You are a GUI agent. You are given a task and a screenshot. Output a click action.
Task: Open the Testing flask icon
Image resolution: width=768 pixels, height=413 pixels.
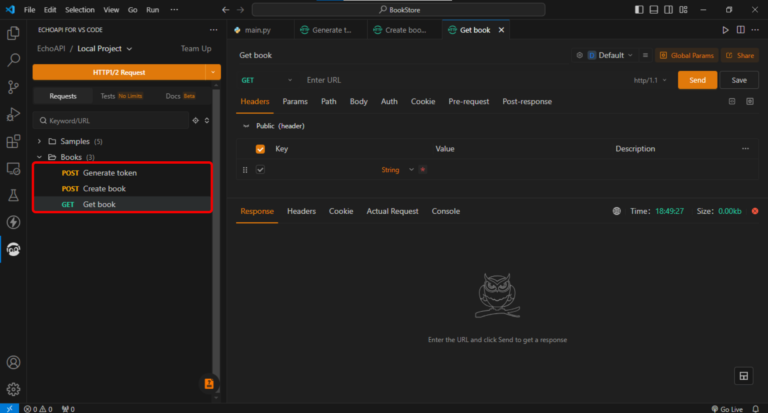(13, 195)
